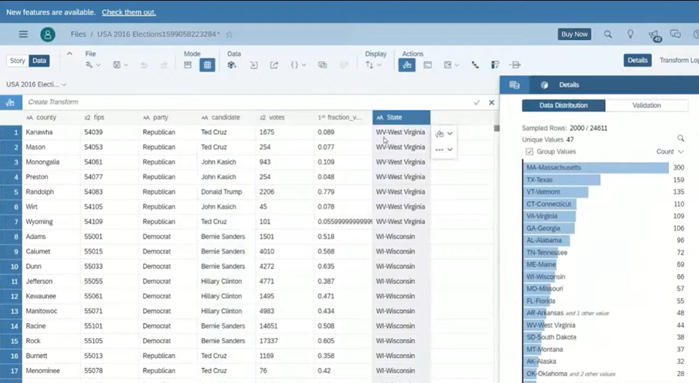Viewport: 699px width, 383px height.
Task: Open save dropdown in File group
Action: (x=120, y=65)
